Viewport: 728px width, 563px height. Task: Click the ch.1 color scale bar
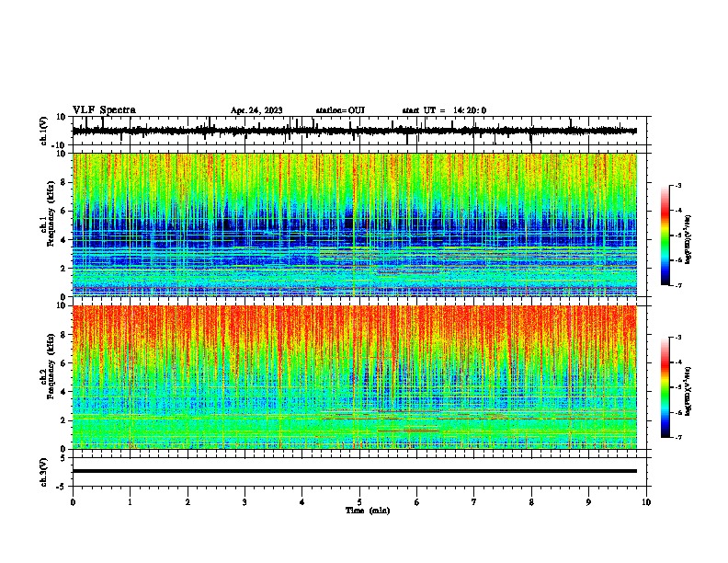665,236
